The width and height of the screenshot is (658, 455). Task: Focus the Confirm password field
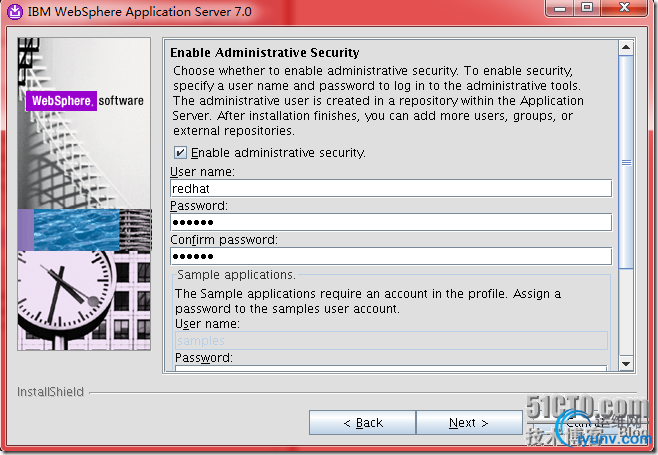pos(390,256)
